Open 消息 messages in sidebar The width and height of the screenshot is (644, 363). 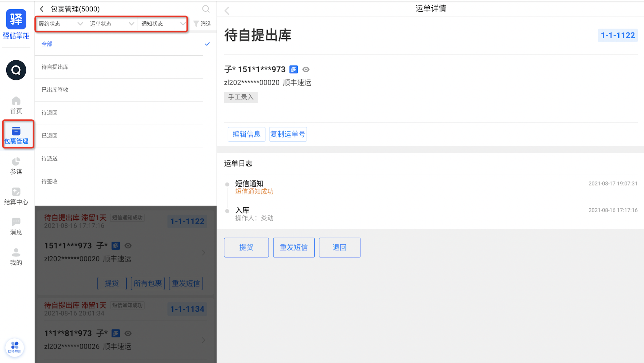coord(16,226)
